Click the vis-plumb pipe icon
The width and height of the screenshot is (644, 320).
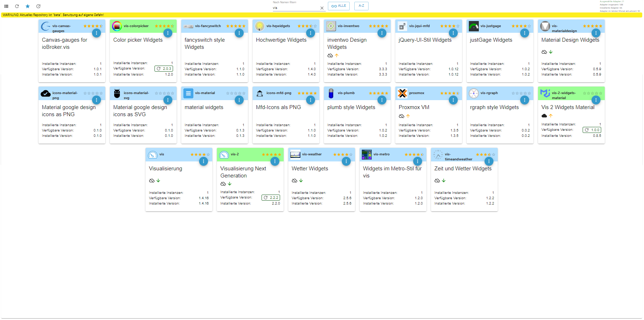point(331,93)
